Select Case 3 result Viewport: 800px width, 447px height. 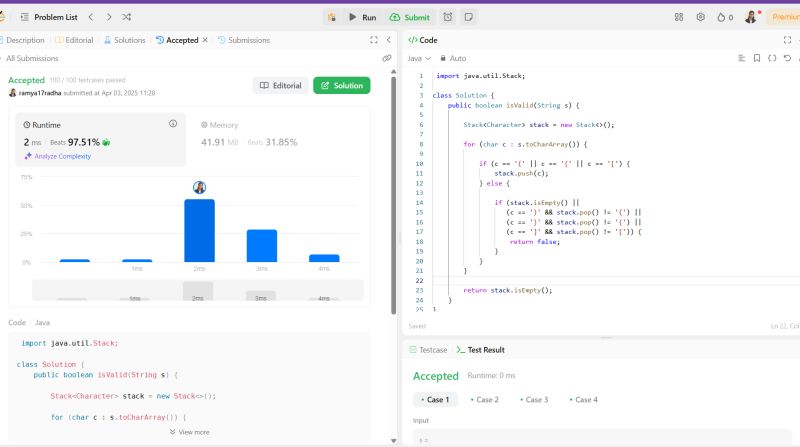(534, 400)
